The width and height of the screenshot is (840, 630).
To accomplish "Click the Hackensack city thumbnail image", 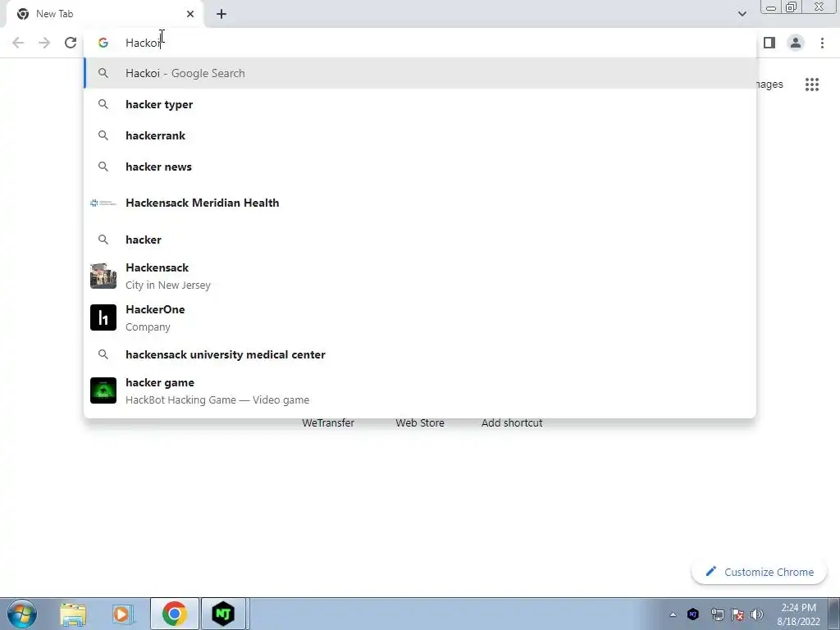I will [x=103, y=276].
